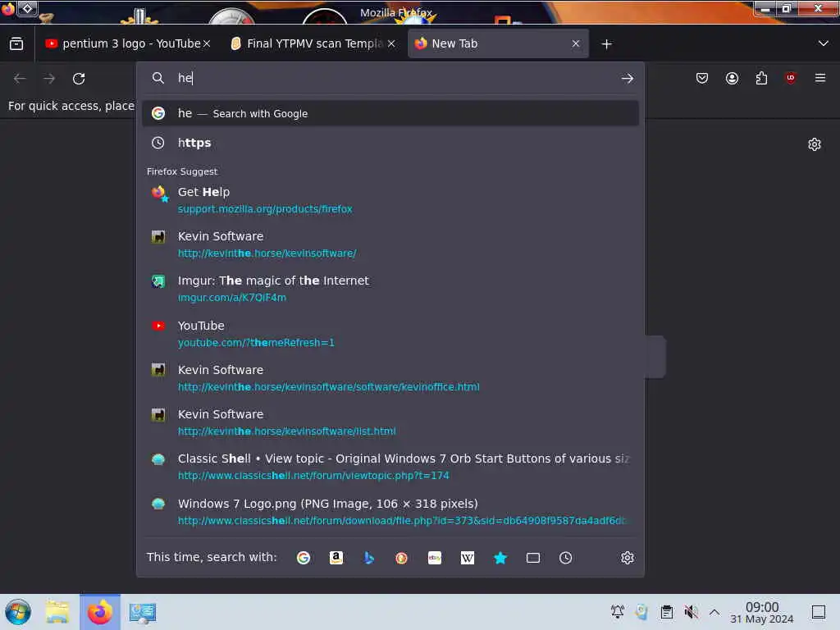Close the pentium 3 logo YouTube tab
840x630 pixels.
pyautogui.click(x=207, y=44)
